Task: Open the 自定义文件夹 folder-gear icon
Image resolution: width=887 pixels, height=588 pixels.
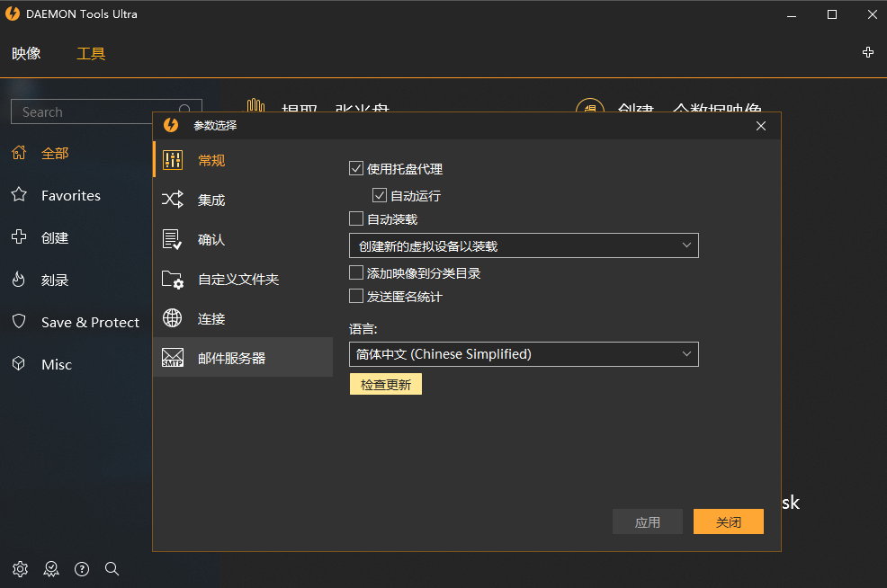Action: [173, 280]
